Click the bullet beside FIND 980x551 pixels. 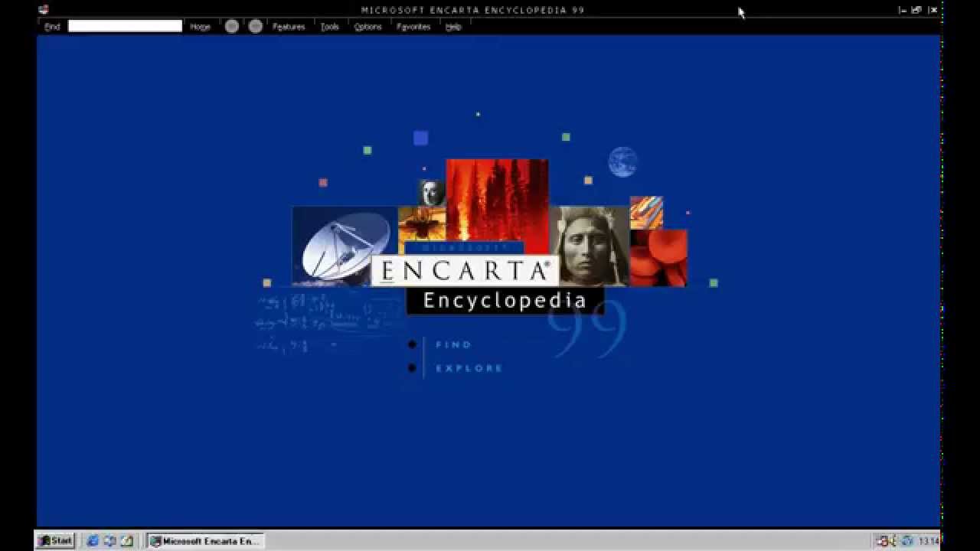(412, 344)
